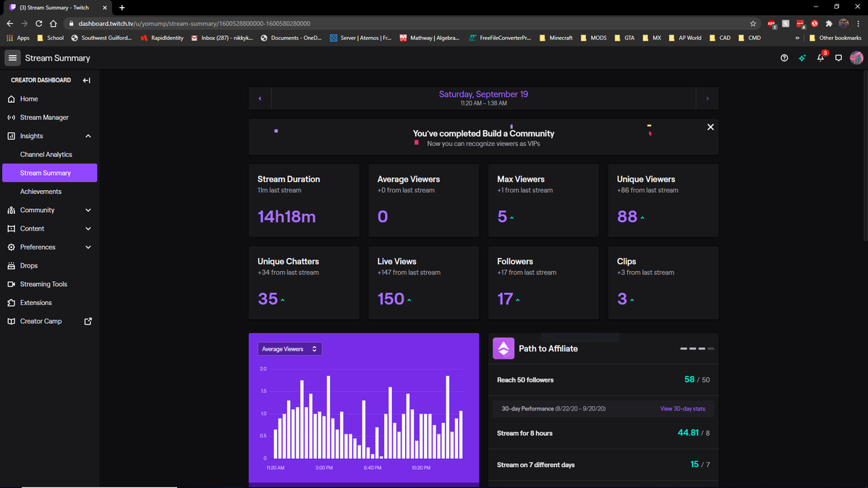Open the whispers chat icon
This screenshot has height=488, width=868.
tap(838, 58)
